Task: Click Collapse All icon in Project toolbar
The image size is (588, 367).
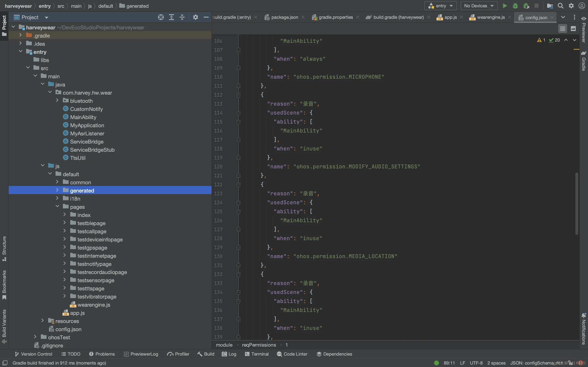Action: (182, 17)
